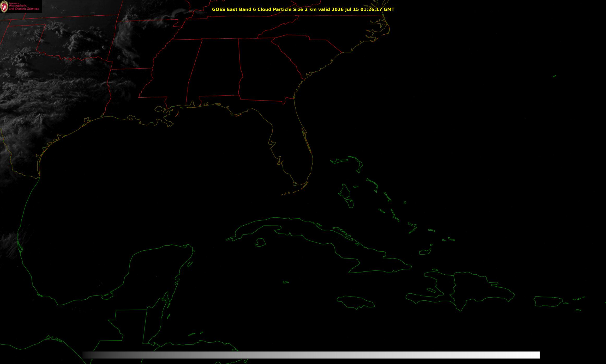Click the Puerto Rico island outline
The width and height of the screenshot is (606, 364).
[x=548, y=301]
